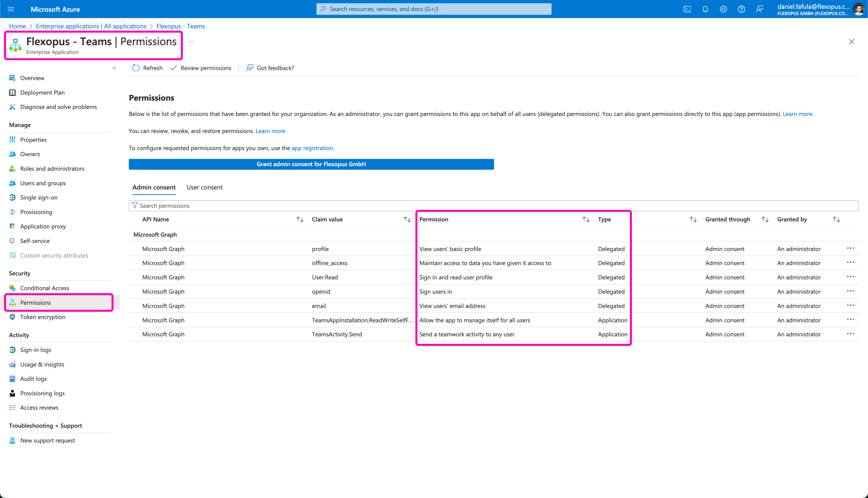Image resolution: width=868 pixels, height=498 pixels.
Task: Click the Refresh toolbar icon
Action: coord(136,68)
